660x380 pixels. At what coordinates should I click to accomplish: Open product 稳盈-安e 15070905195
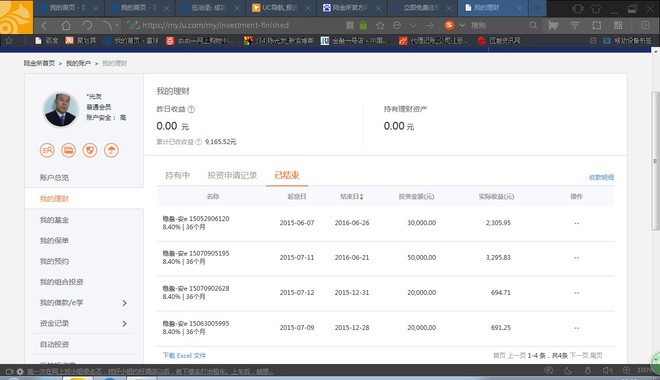196,253
